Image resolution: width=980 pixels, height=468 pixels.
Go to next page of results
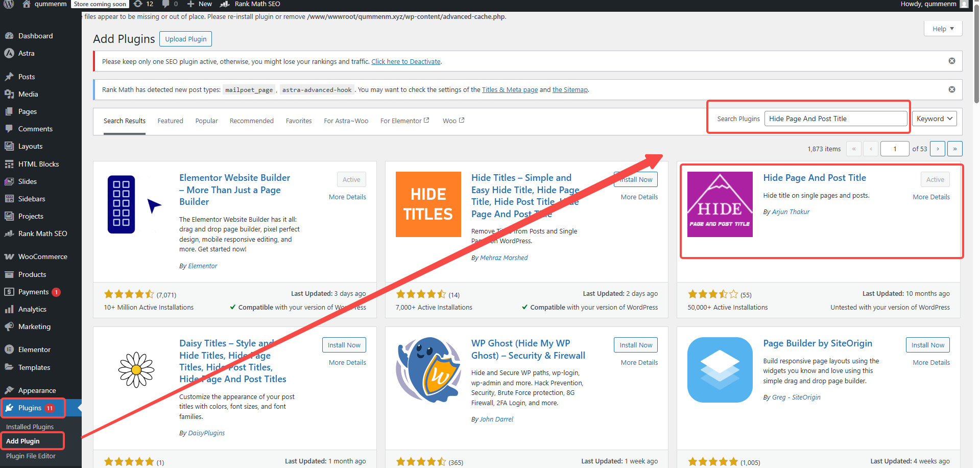point(937,149)
